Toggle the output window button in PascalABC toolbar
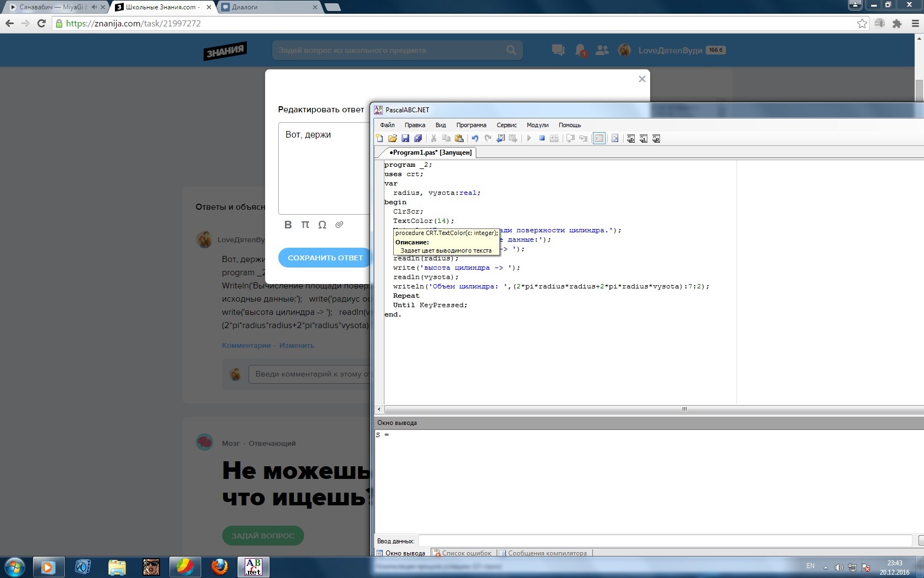The width and height of the screenshot is (924, 578). coord(599,138)
